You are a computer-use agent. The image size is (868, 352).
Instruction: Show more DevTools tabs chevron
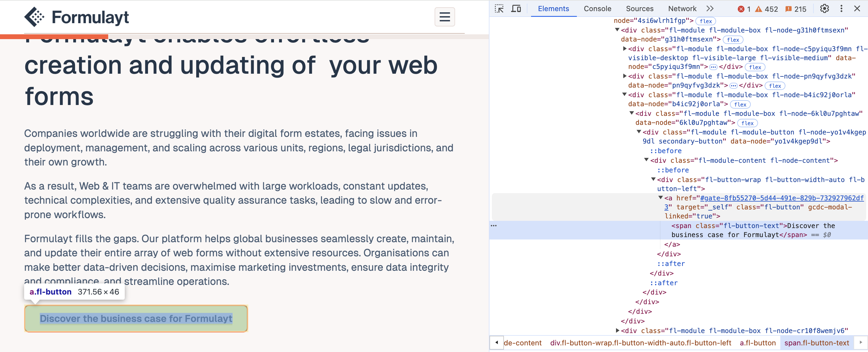pos(710,9)
